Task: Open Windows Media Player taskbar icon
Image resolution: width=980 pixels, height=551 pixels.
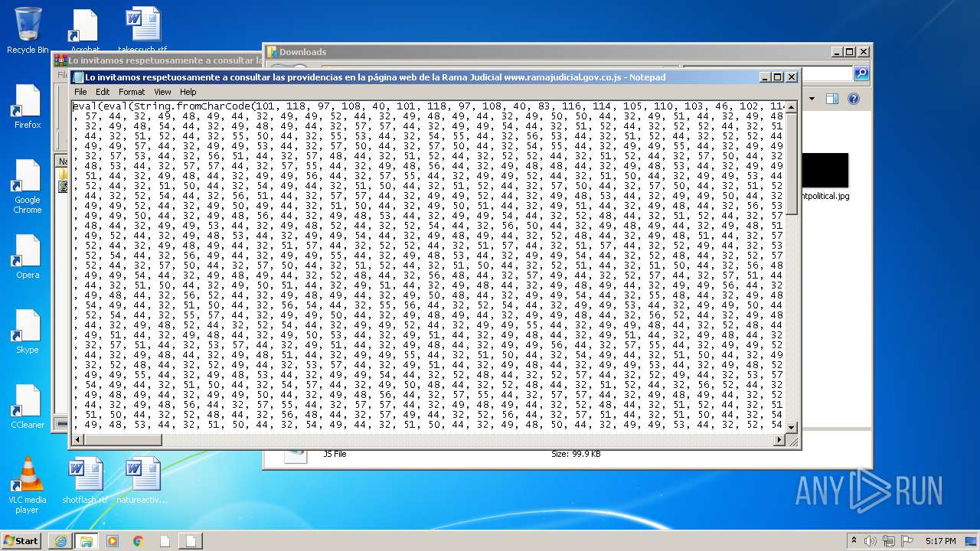Action: pos(113,541)
